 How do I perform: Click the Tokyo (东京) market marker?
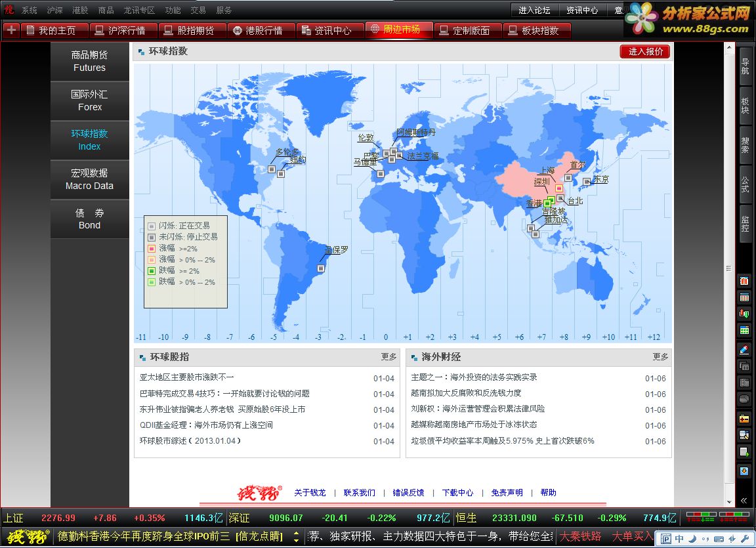click(586, 182)
